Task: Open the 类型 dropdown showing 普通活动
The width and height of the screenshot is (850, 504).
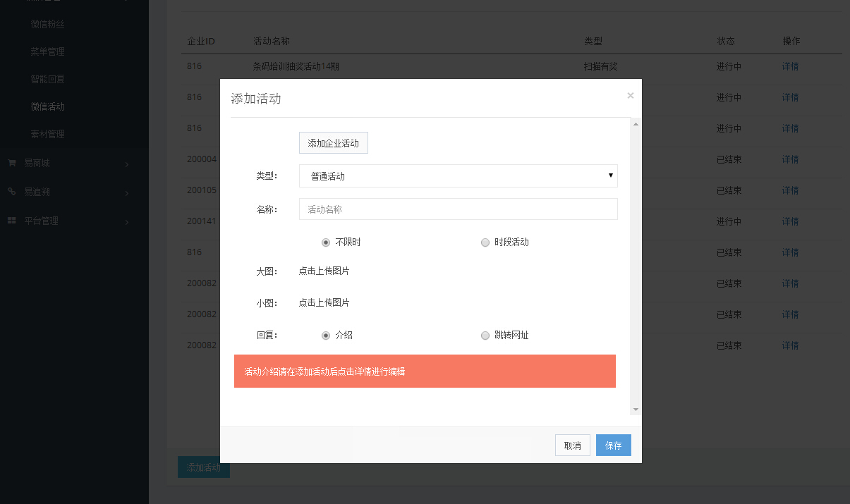Action: [458, 176]
